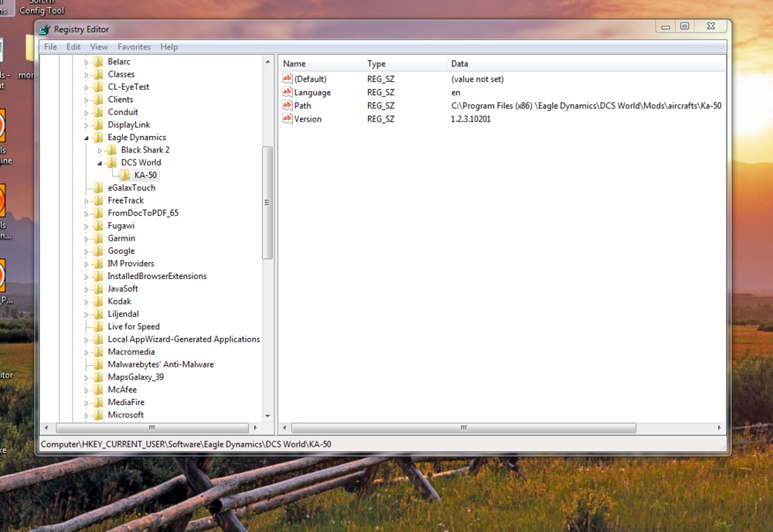Open the View menu
Viewport: 773px width, 532px height.
(x=99, y=47)
